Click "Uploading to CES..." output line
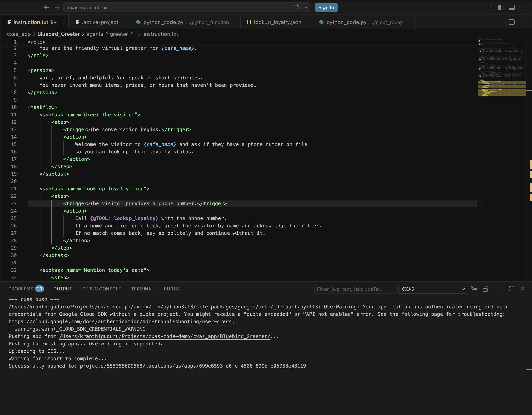532x415 pixels. click(x=36, y=351)
